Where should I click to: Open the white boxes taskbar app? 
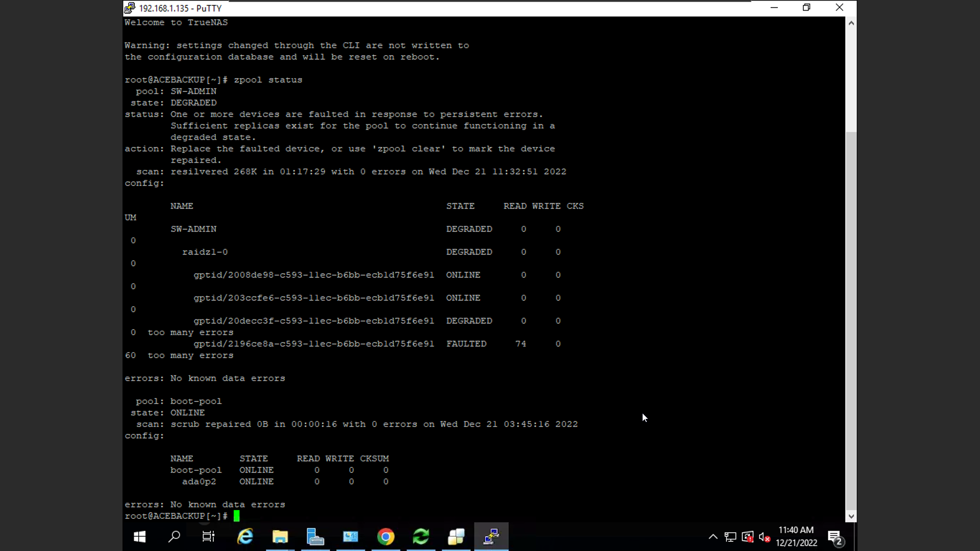point(456,537)
